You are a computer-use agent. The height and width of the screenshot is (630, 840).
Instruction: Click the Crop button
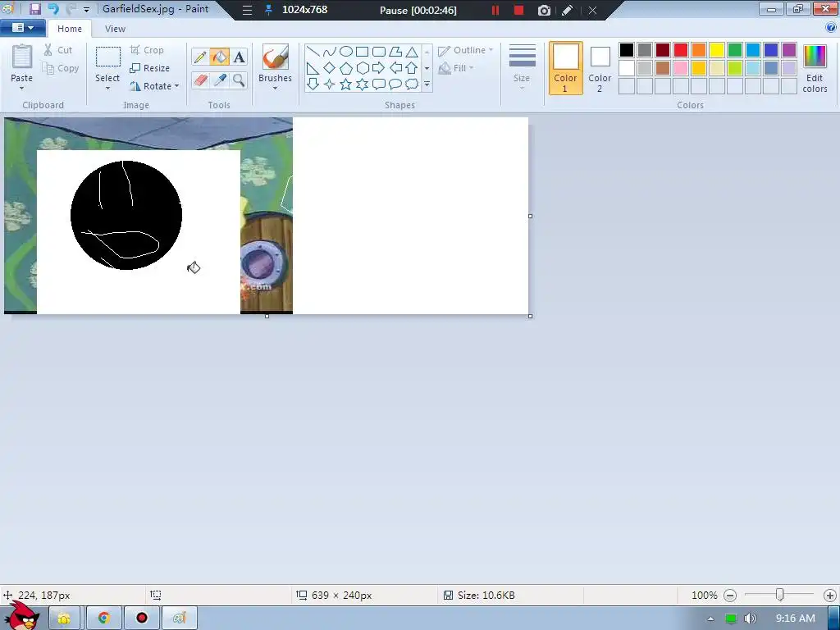click(147, 50)
